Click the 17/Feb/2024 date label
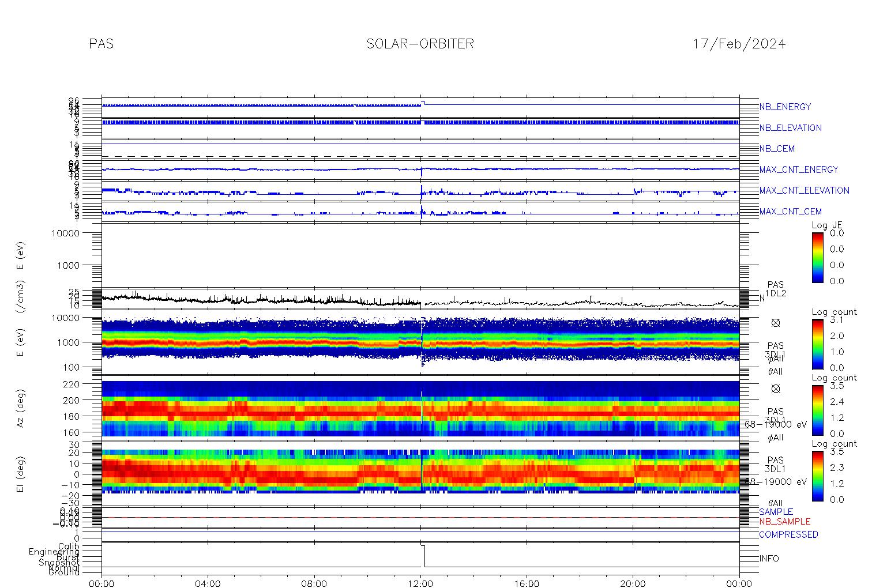 [x=739, y=44]
